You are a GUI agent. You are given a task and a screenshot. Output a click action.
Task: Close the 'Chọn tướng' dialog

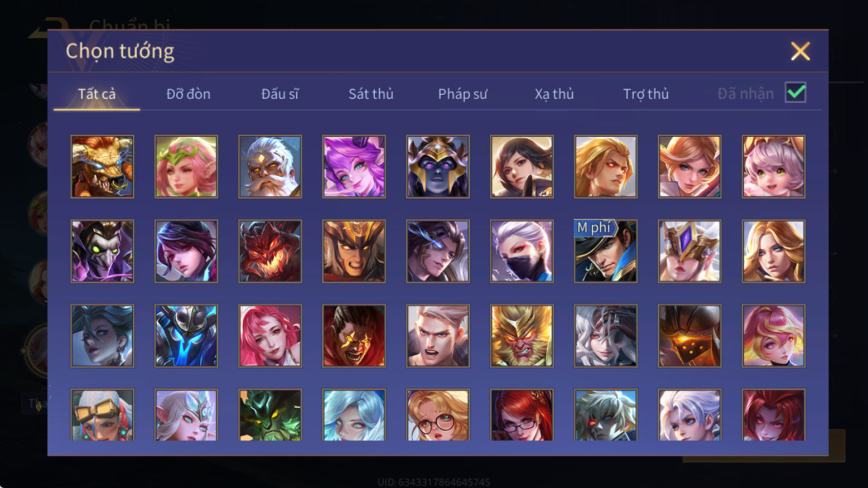coord(800,51)
